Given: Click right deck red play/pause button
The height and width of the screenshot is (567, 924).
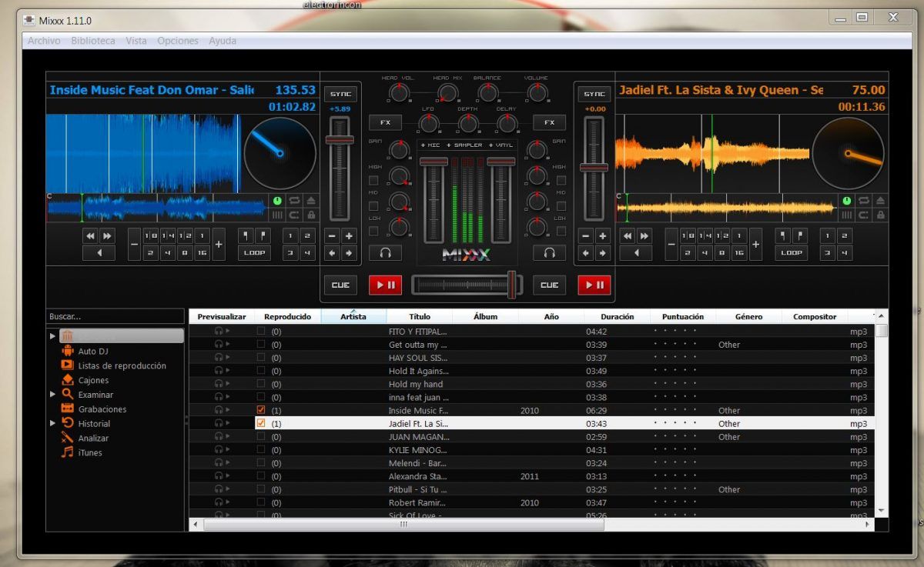Looking at the screenshot, I should [594, 285].
